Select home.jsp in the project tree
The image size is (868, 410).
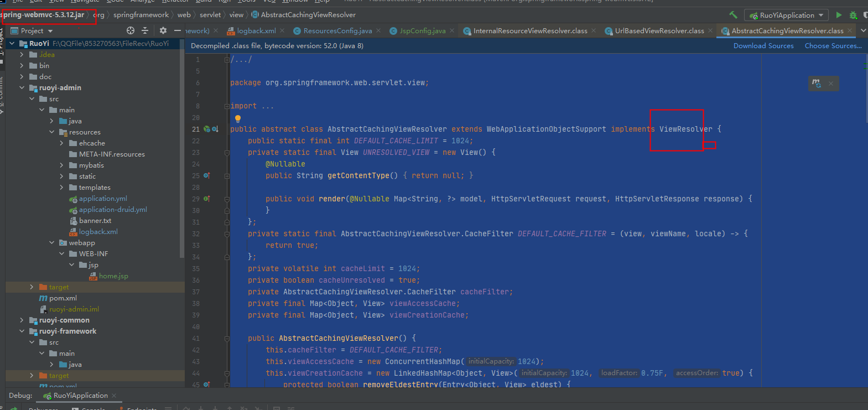[x=113, y=276]
